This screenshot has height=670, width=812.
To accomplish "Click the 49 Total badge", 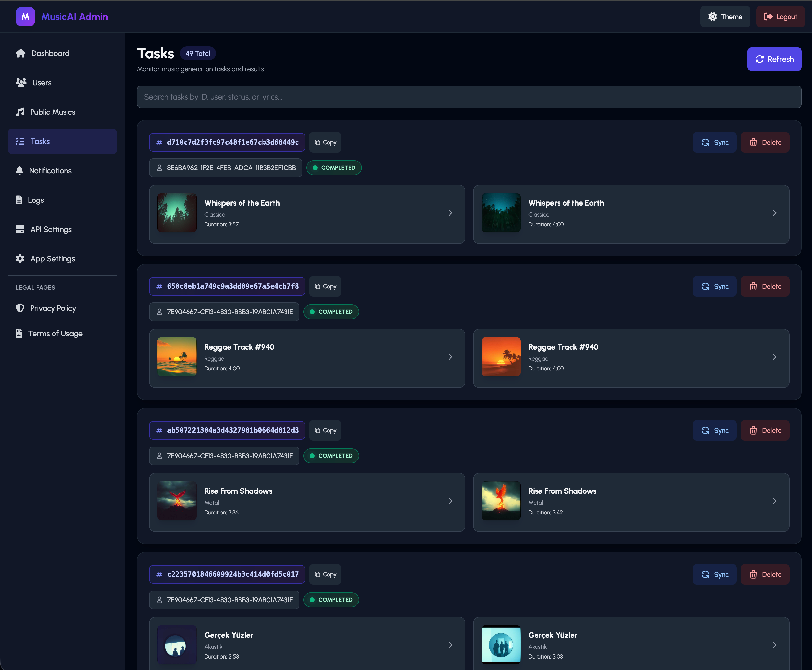I will click(198, 53).
